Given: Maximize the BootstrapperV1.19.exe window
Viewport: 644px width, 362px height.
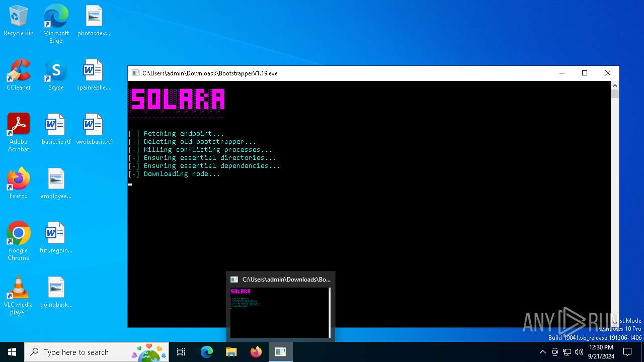Looking at the screenshot, I should (x=585, y=73).
